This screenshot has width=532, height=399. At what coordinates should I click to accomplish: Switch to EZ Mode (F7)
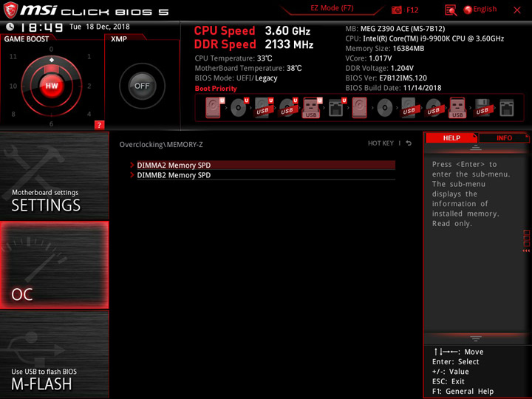pyautogui.click(x=332, y=8)
